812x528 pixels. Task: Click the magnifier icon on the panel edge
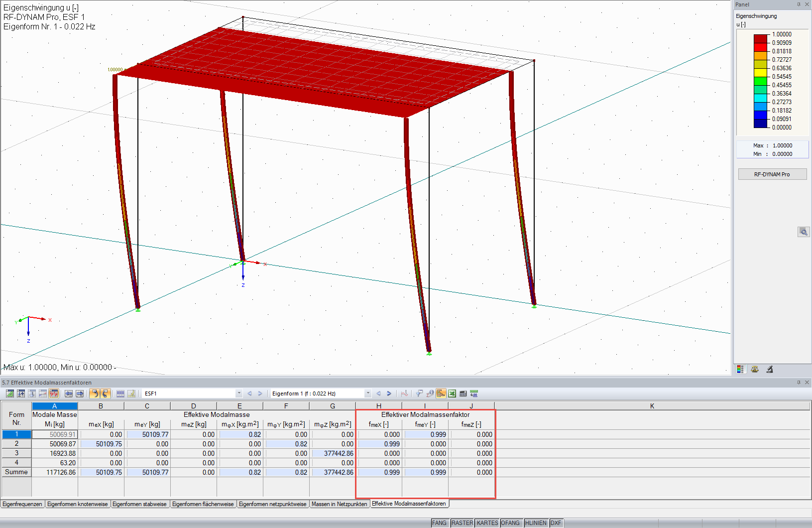(x=803, y=232)
